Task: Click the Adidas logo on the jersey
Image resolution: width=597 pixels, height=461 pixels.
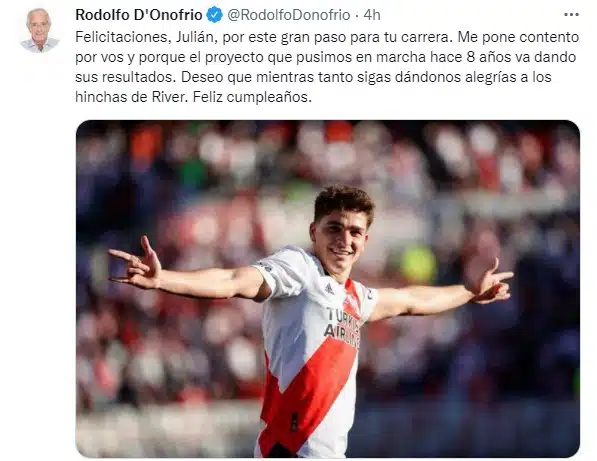Action: [x=329, y=289]
